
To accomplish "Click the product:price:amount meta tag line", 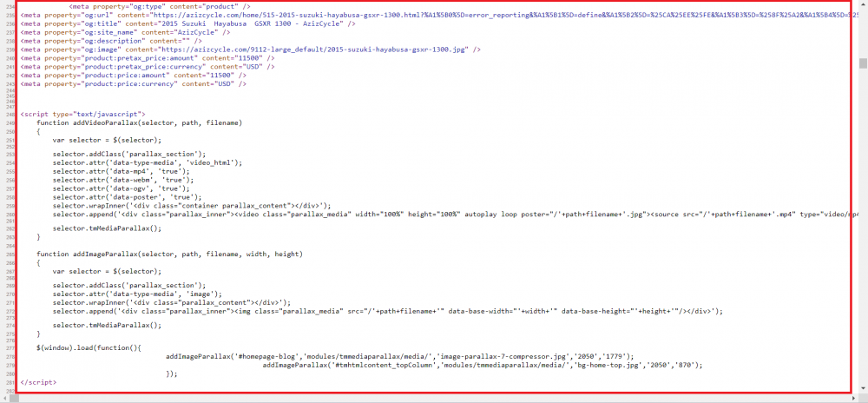I will coord(134,76).
